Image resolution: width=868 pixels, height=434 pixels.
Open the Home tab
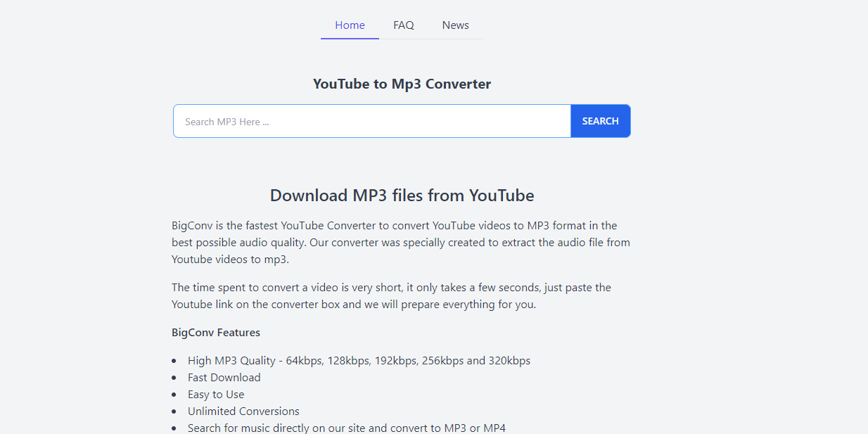(350, 25)
